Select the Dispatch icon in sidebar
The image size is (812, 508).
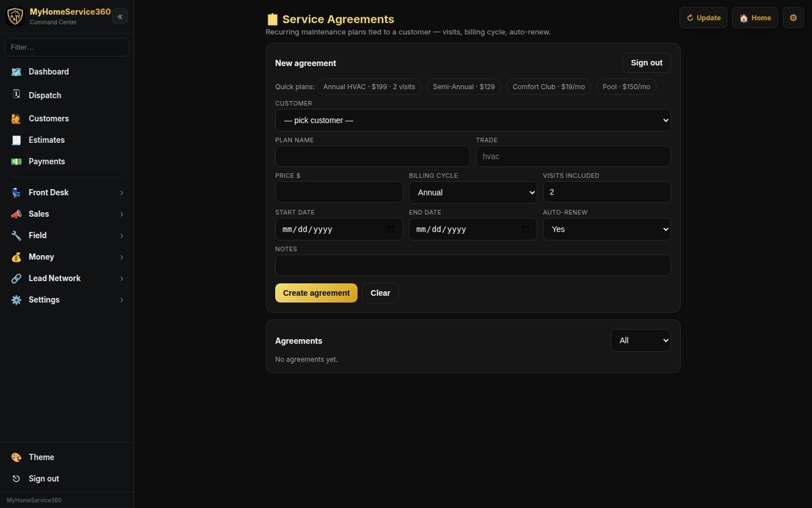[16, 95]
